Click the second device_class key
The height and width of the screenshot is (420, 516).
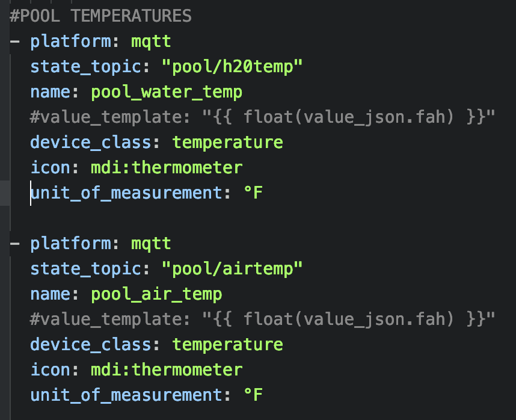point(90,345)
